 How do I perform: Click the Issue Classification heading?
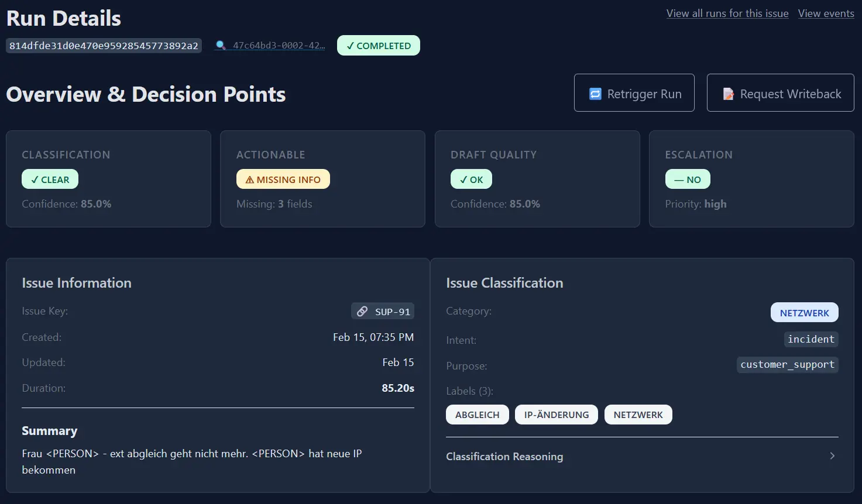pyautogui.click(x=504, y=283)
